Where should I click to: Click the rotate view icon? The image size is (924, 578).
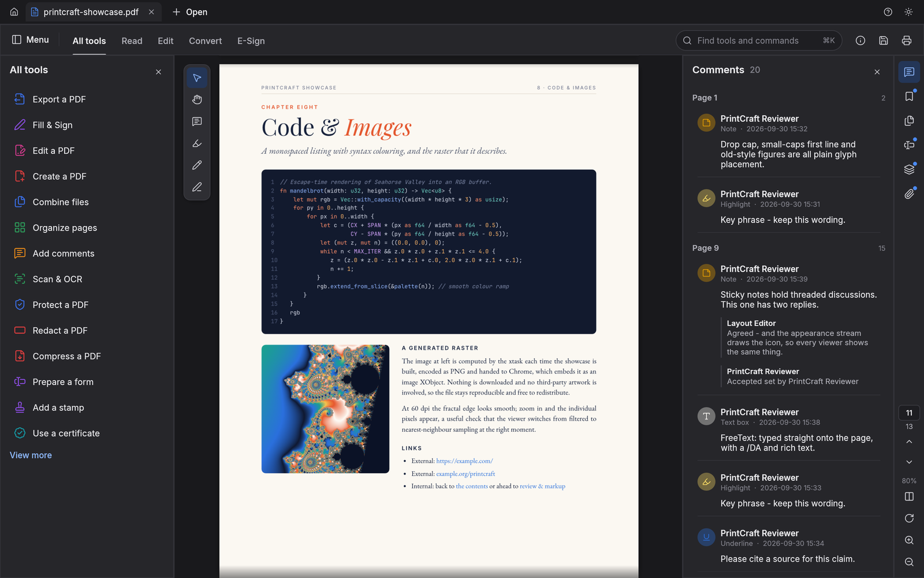pyautogui.click(x=909, y=518)
